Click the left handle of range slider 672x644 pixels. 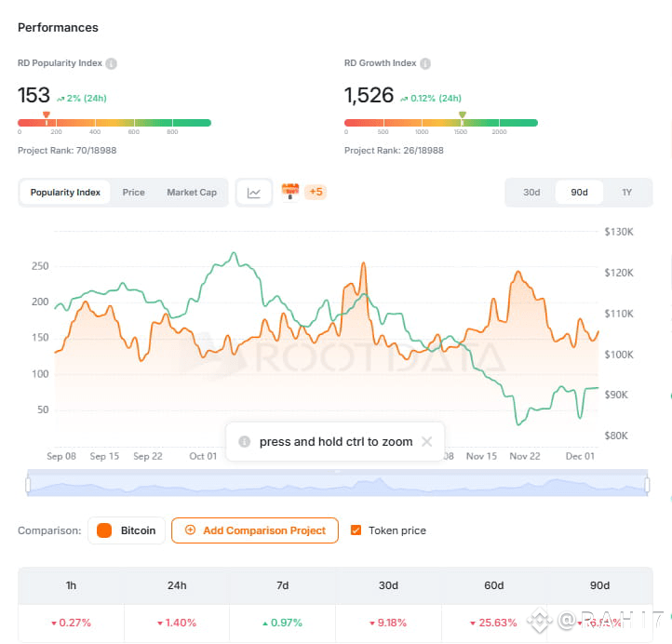[x=28, y=485]
